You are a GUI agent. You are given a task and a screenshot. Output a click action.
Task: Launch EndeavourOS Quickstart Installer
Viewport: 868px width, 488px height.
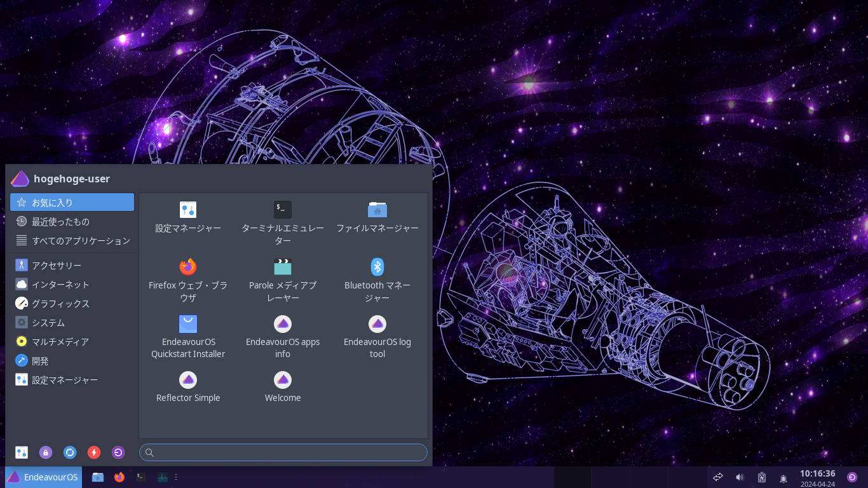188,337
